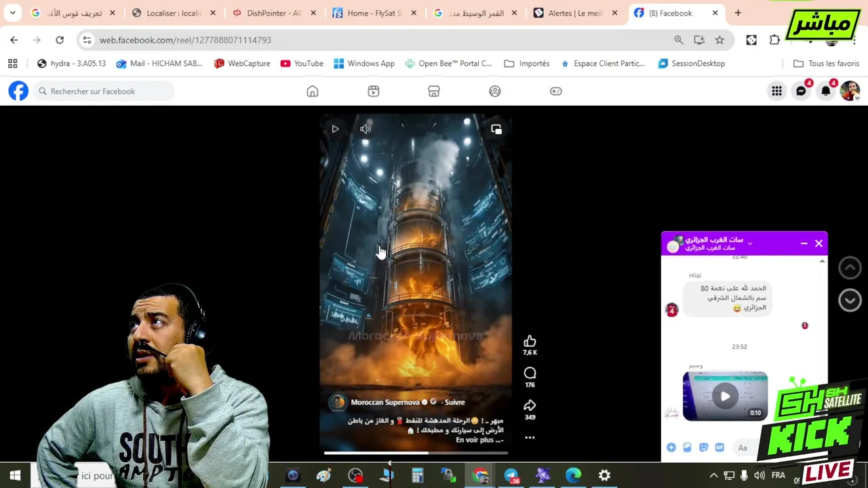Share the reel using the arrow icon
Screen dimensions: 868x488
(530, 405)
